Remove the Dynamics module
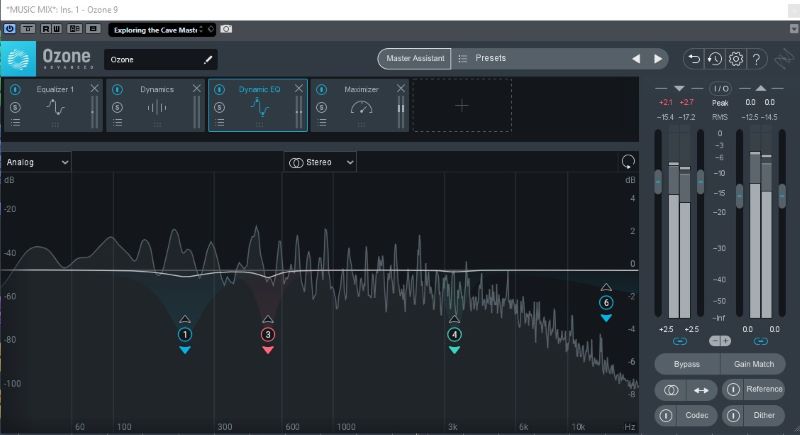Screen dimensions: 800x435 click(x=196, y=89)
